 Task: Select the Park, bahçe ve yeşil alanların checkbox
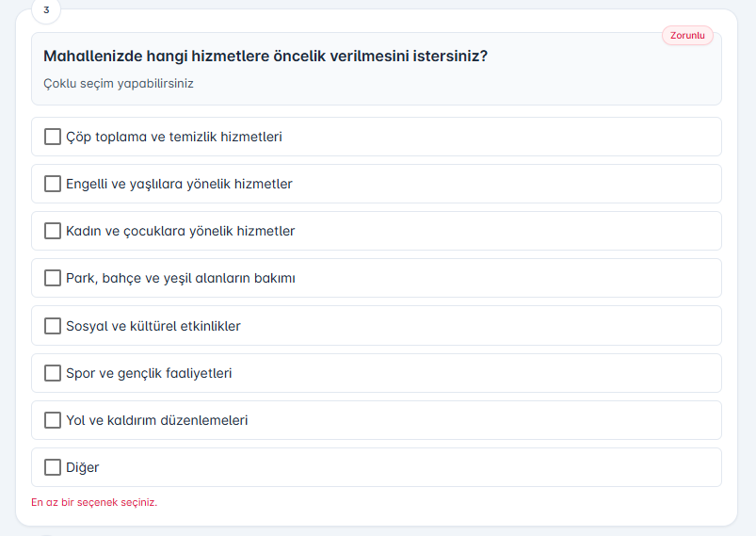pyautogui.click(x=53, y=278)
